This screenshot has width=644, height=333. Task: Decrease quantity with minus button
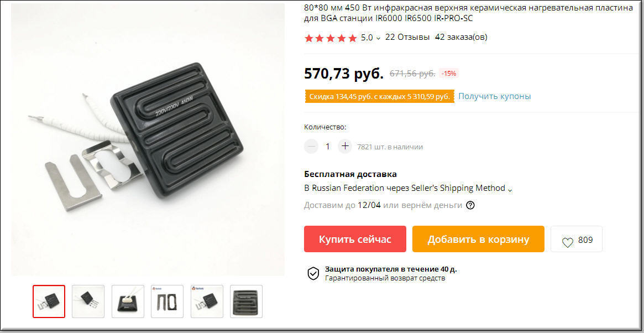[311, 146]
